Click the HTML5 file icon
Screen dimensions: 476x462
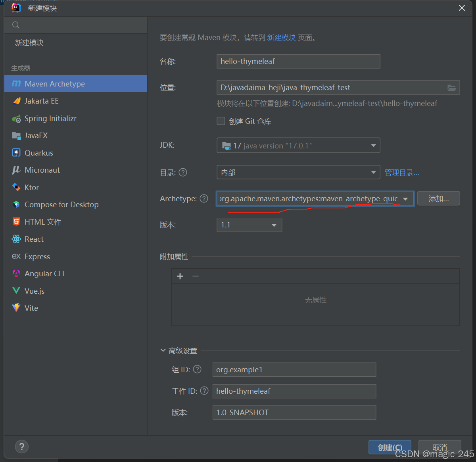(x=16, y=221)
